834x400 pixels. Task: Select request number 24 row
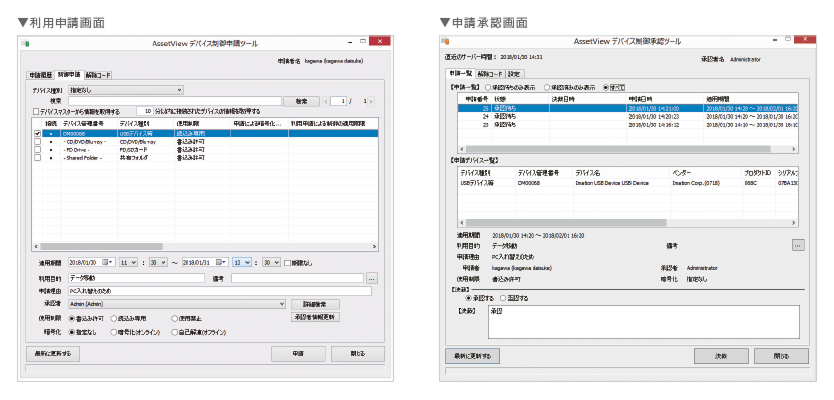tap(628, 116)
